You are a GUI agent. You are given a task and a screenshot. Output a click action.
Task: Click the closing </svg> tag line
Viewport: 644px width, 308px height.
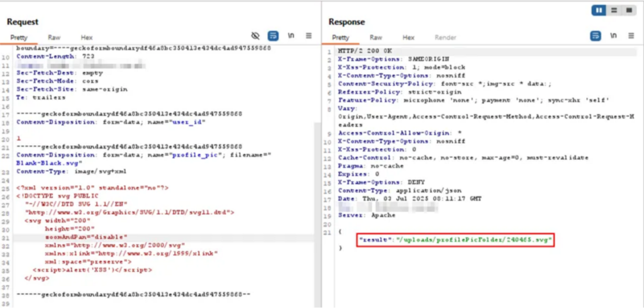[x=37, y=278]
